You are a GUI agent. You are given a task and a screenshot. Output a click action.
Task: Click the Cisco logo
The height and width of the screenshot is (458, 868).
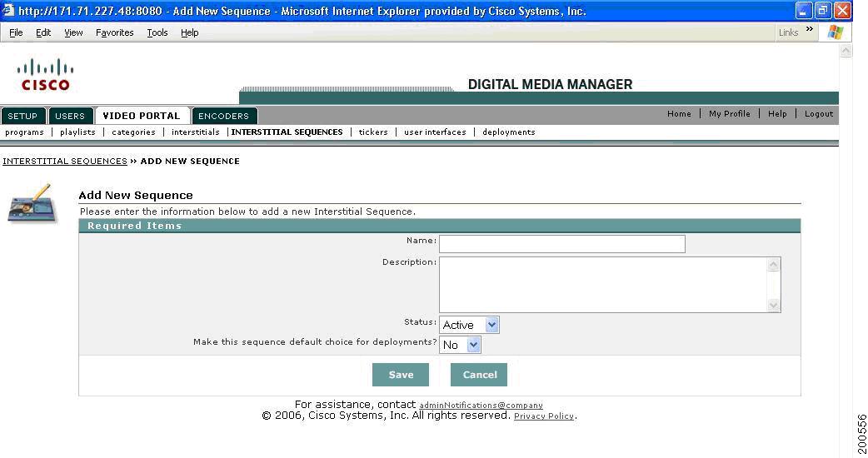45,75
